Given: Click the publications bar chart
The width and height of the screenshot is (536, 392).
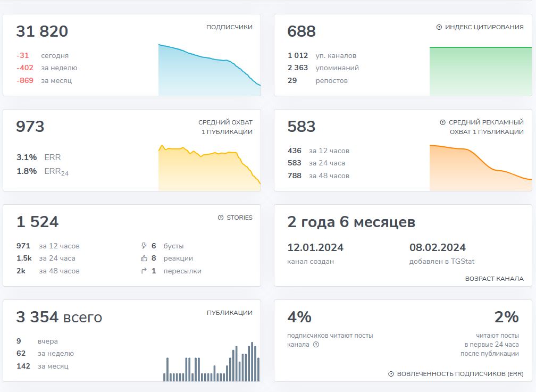Looking at the screenshot, I should (x=212, y=362).
